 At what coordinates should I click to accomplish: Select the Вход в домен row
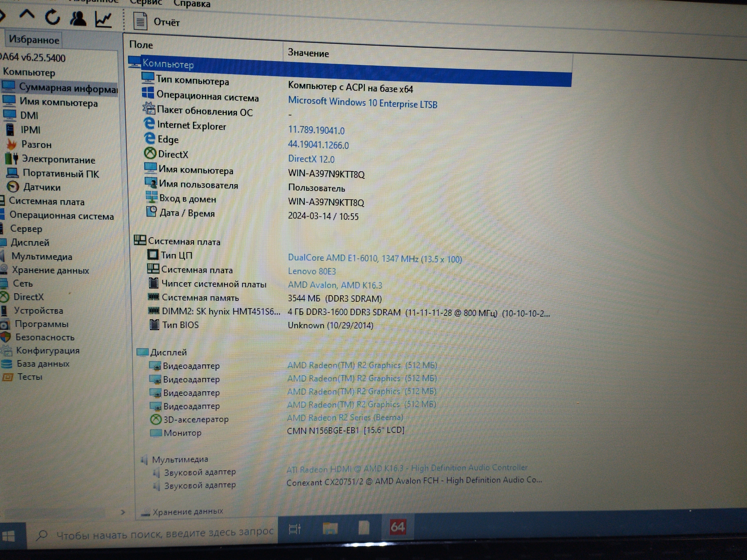click(x=255, y=200)
